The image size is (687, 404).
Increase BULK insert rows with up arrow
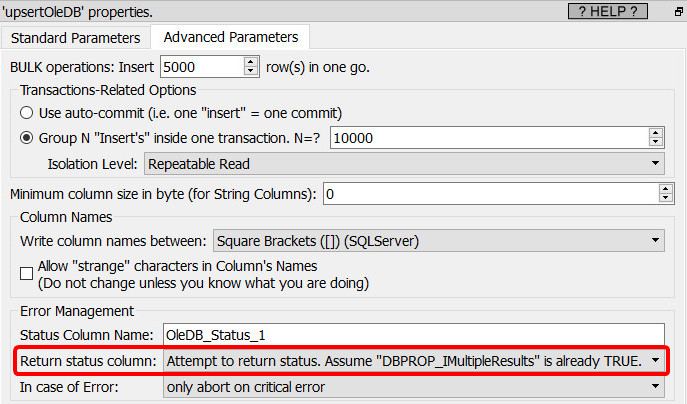pyautogui.click(x=251, y=62)
